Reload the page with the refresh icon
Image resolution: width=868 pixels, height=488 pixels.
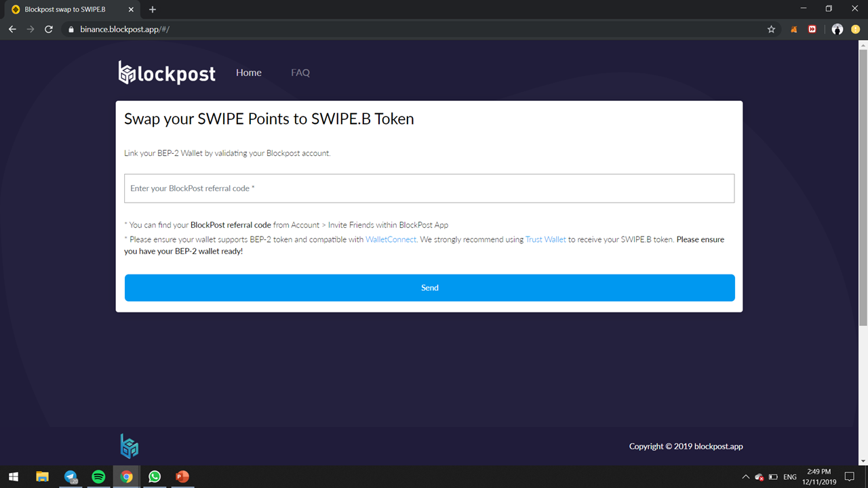(49, 29)
